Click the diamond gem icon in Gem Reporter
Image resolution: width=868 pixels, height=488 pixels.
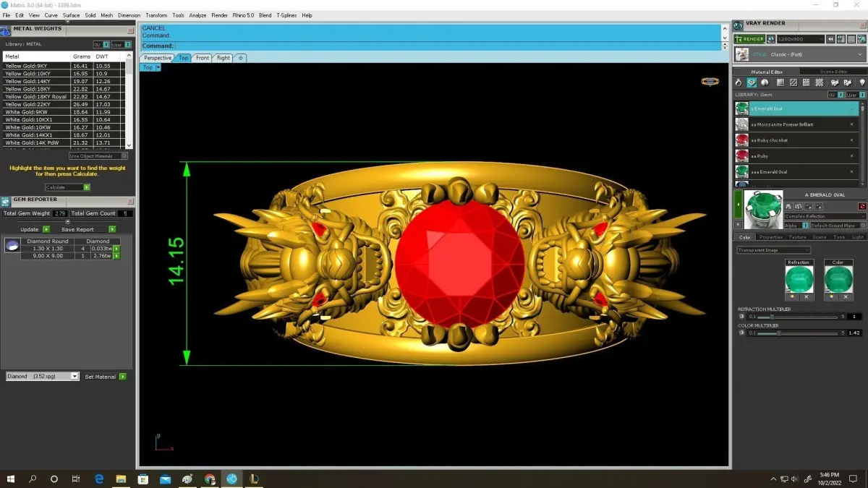(x=12, y=246)
